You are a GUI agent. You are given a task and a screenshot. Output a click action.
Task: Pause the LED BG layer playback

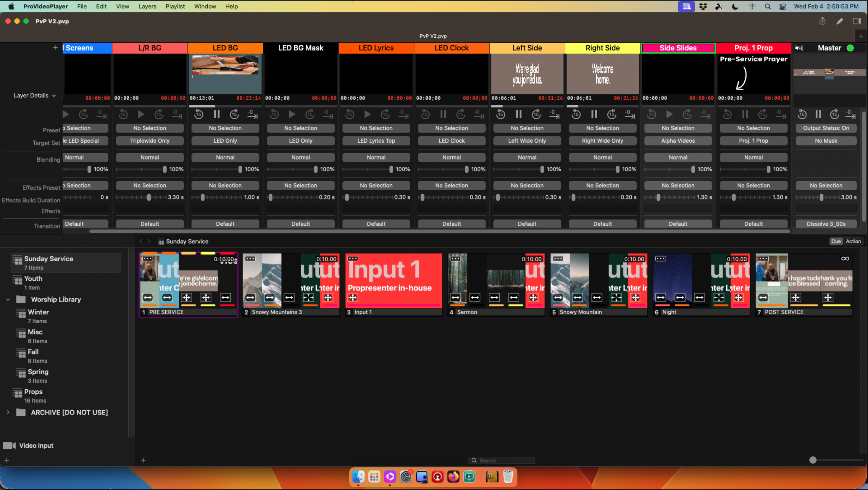217,115
